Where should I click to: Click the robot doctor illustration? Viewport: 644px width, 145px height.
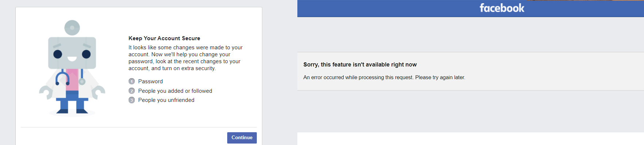pos(72,68)
